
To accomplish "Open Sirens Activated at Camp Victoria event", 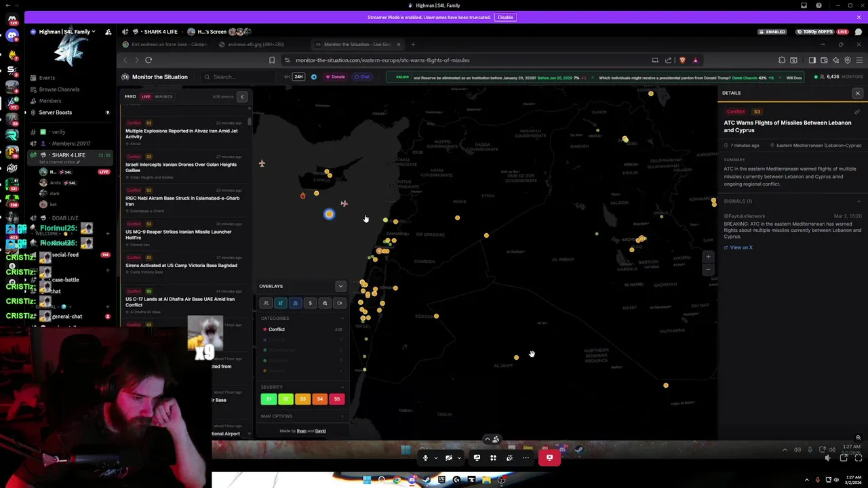I will 183,265.
